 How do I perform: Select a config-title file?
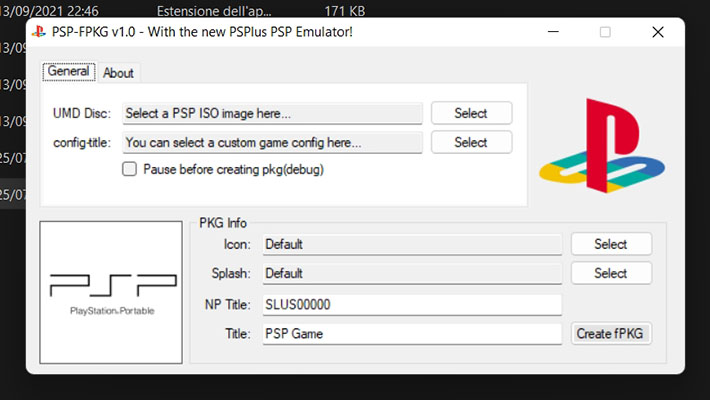point(471,142)
